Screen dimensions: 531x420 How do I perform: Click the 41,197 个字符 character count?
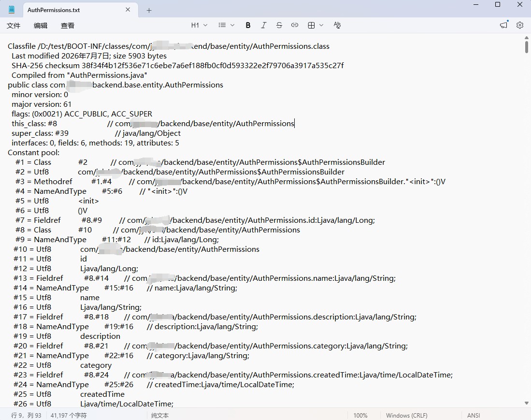click(69, 415)
